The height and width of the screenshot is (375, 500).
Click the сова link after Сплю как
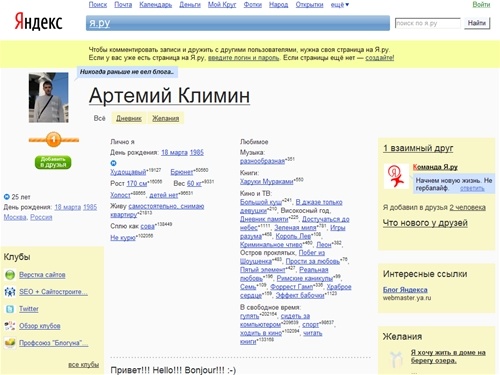[x=148, y=227]
